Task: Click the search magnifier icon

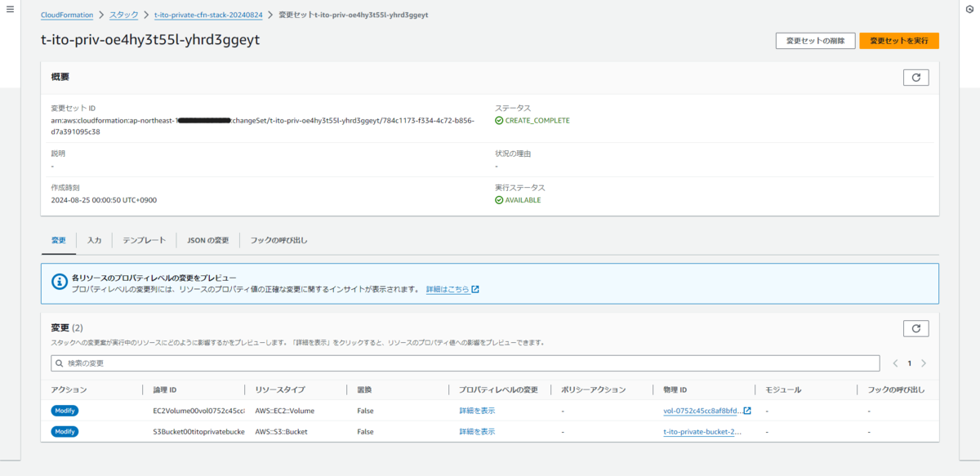Action: [x=60, y=363]
